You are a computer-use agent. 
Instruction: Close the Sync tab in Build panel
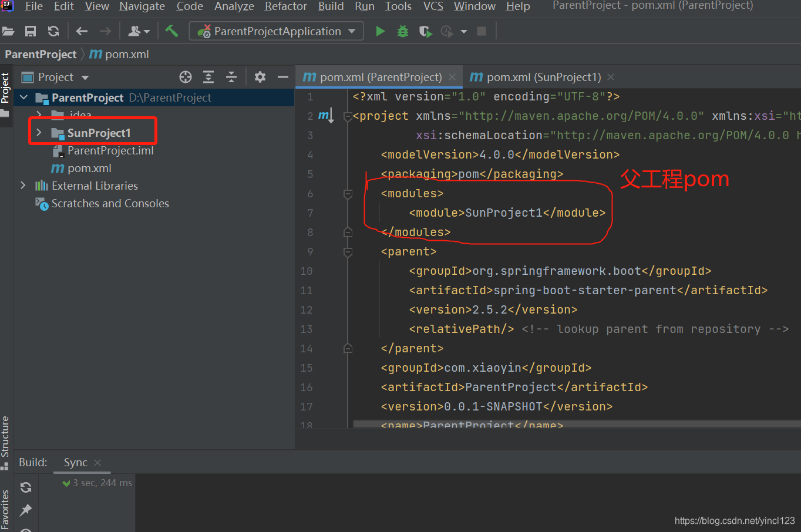point(97,463)
